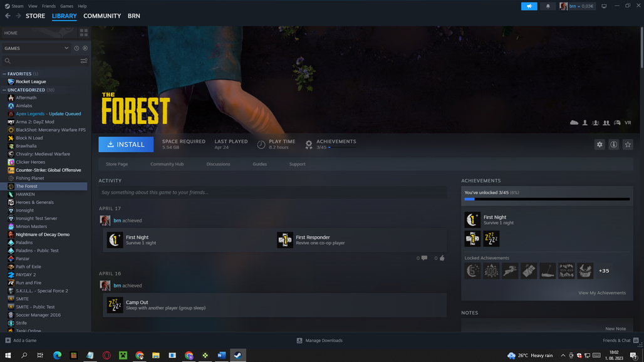Open the Discussions link
Screen dimensions: 644x362
point(218,164)
